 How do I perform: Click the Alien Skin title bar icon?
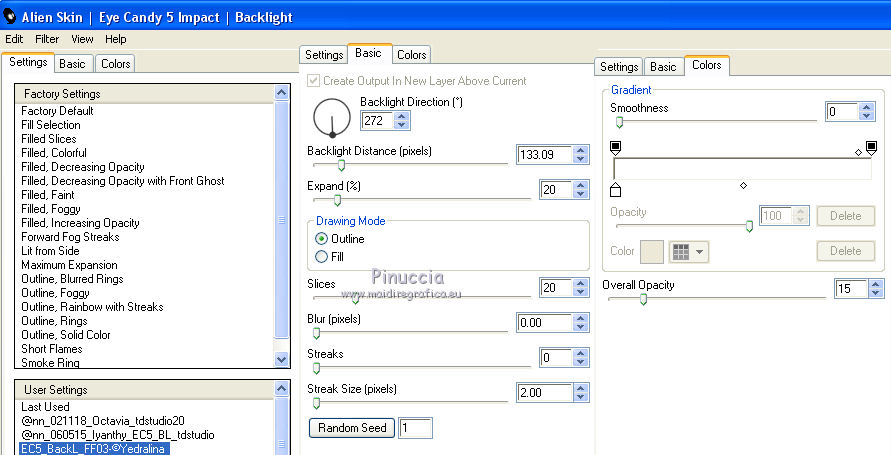(9, 16)
